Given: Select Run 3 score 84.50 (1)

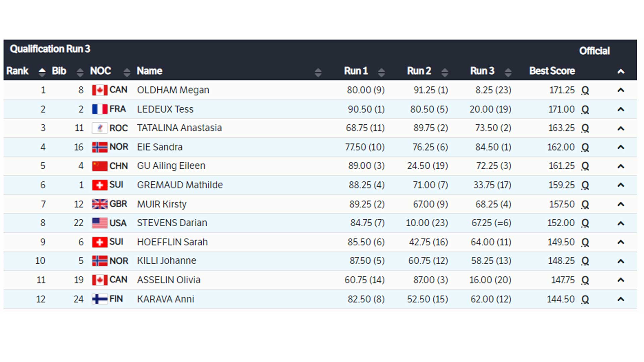Looking at the screenshot, I should [x=493, y=147].
